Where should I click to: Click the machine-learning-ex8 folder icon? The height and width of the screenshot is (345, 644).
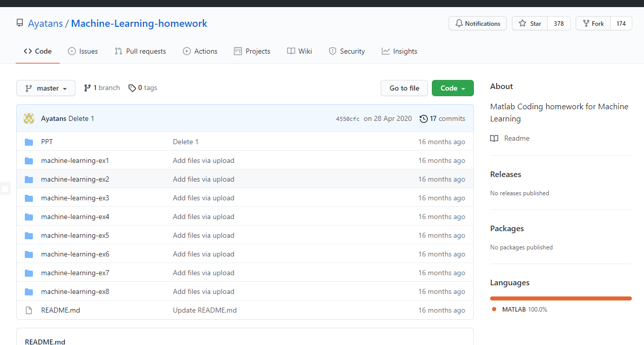29,292
